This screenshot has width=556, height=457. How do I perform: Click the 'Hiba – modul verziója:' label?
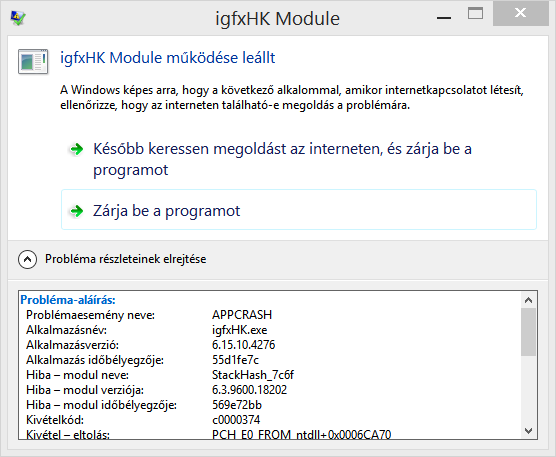85,390
